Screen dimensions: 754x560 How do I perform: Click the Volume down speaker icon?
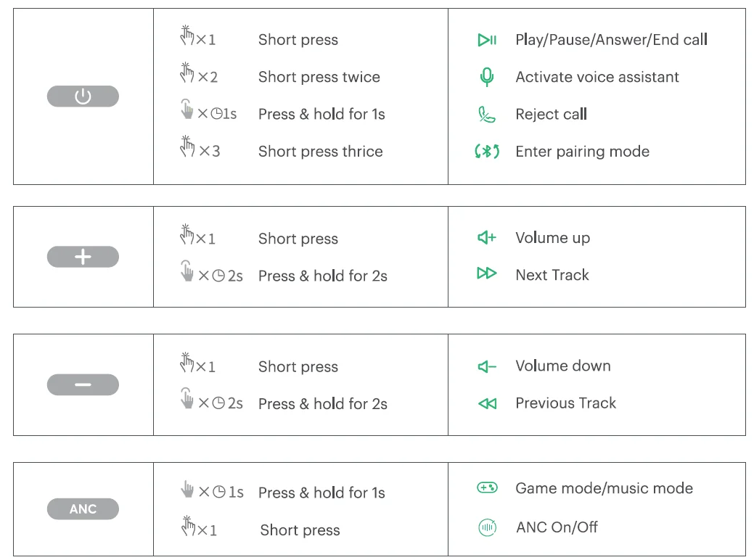487,367
